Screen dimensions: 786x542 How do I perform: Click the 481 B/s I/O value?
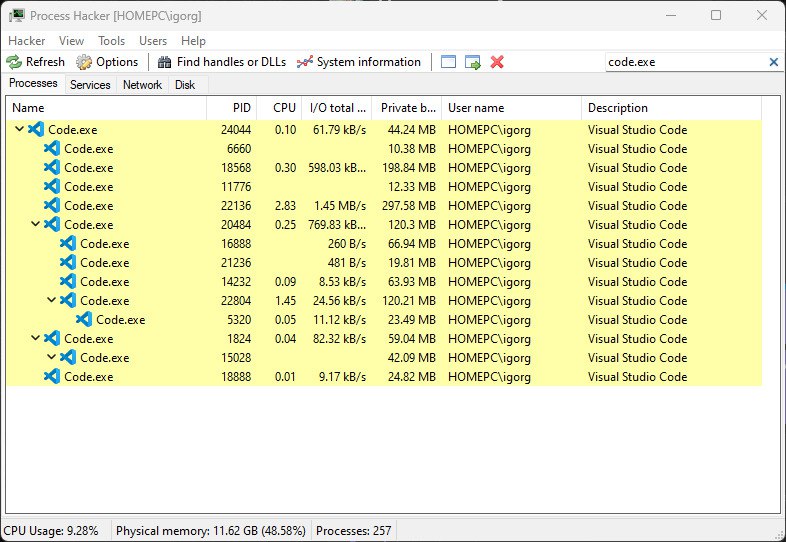point(347,263)
